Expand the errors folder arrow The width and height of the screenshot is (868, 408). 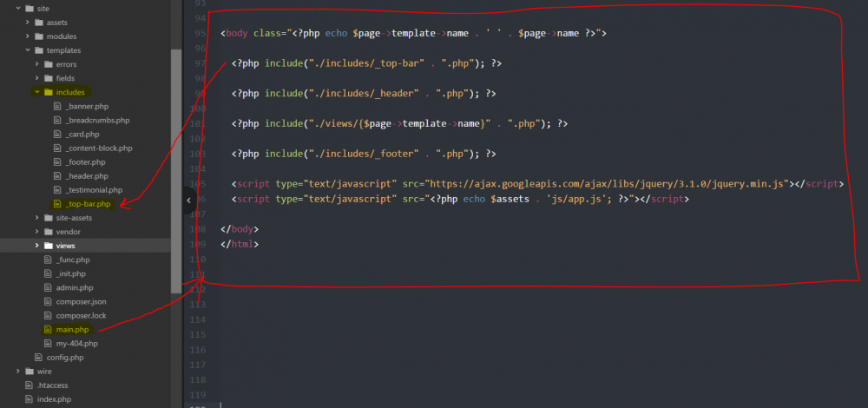pos(36,64)
